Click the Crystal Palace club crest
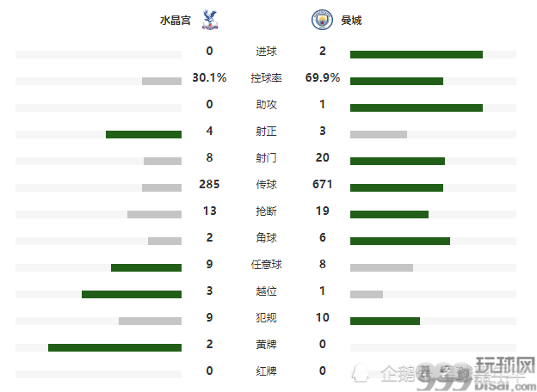 pos(210,20)
